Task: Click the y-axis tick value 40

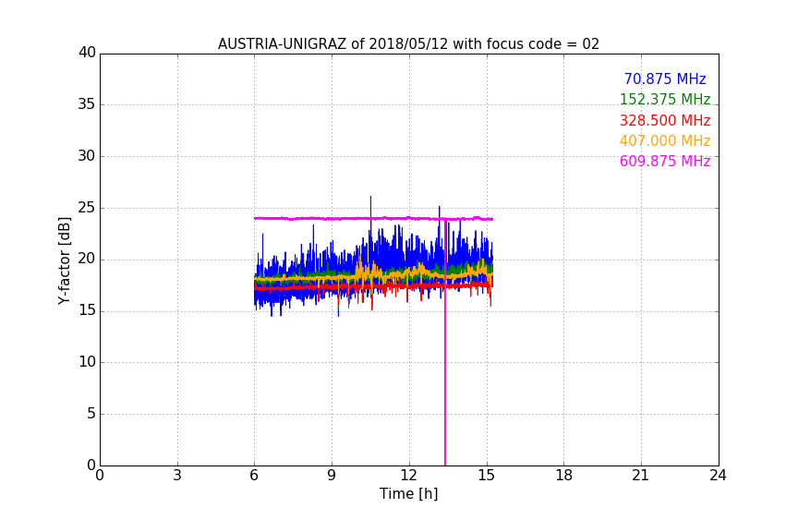Action: (x=87, y=53)
